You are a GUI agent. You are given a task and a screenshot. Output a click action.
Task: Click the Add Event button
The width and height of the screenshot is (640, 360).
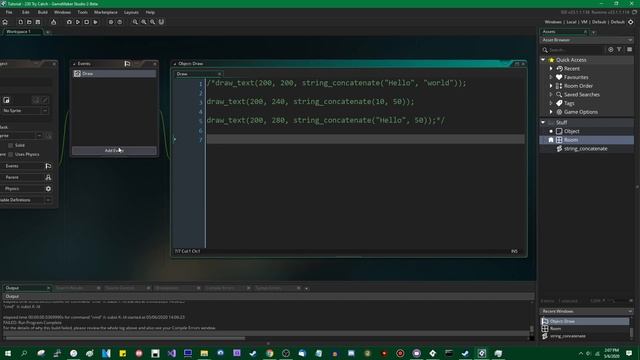point(114,151)
